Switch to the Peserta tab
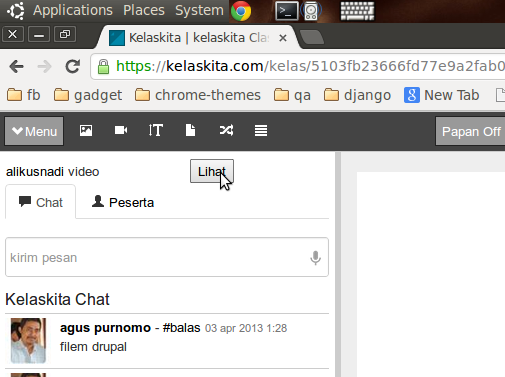This screenshot has width=505, height=377. (123, 202)
